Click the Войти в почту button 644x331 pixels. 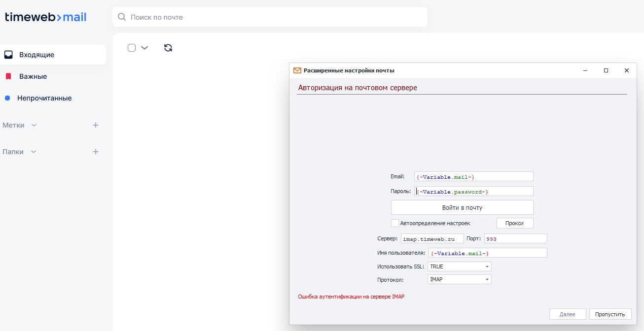click(462, 207)
